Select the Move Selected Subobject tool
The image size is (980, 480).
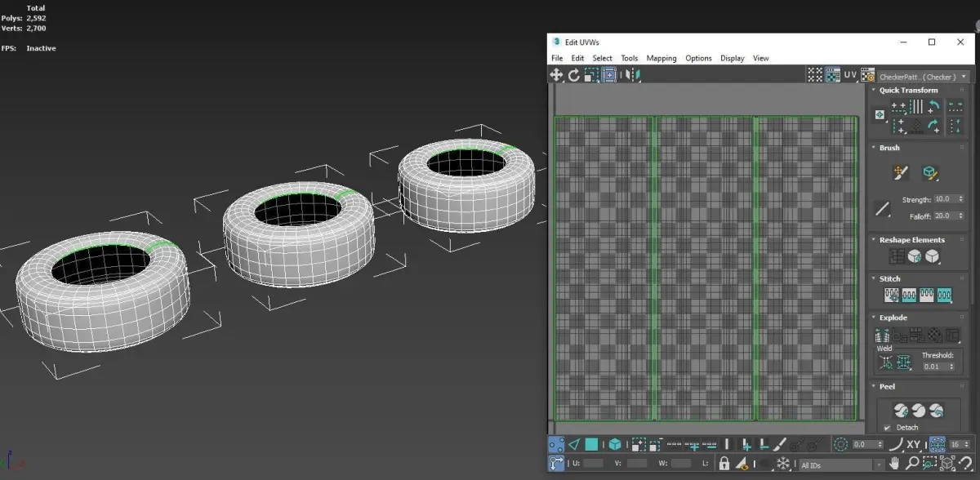pos(556,74)
